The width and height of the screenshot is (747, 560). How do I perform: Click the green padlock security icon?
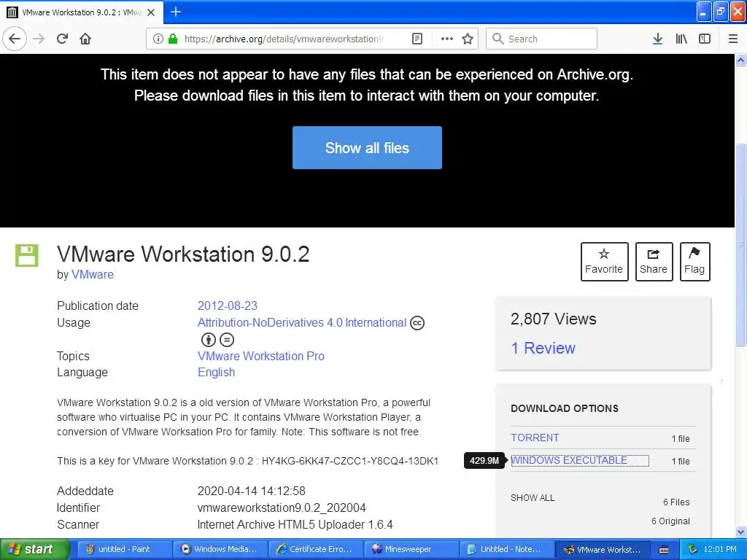pos(173,39)
